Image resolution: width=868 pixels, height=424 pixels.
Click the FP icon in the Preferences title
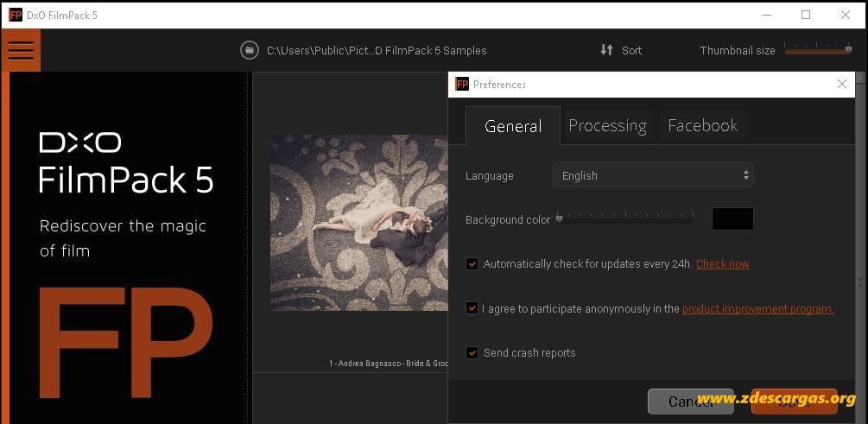click(x=462, y=84)
